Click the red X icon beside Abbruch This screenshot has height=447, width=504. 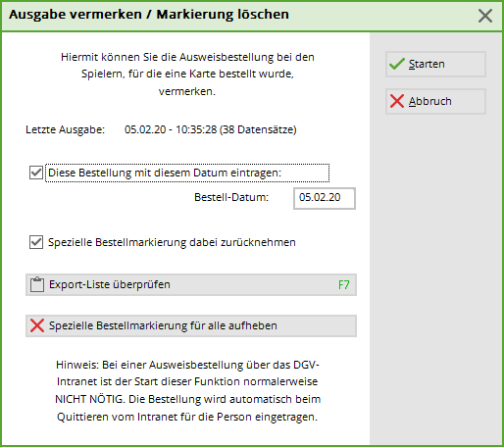(397, 101)
